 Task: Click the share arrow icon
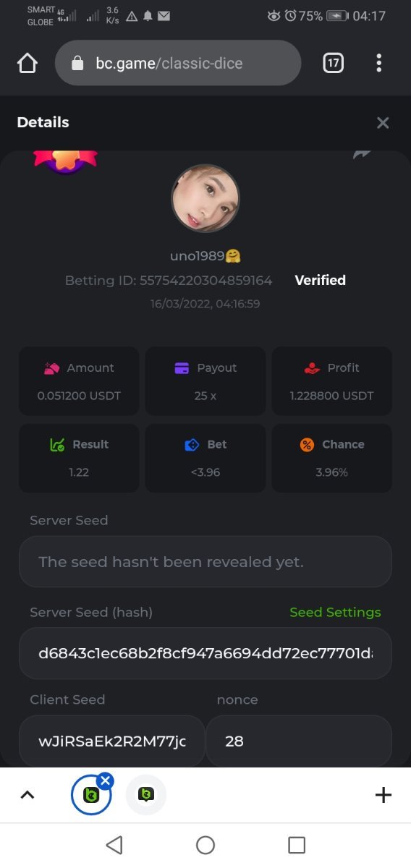362,154
